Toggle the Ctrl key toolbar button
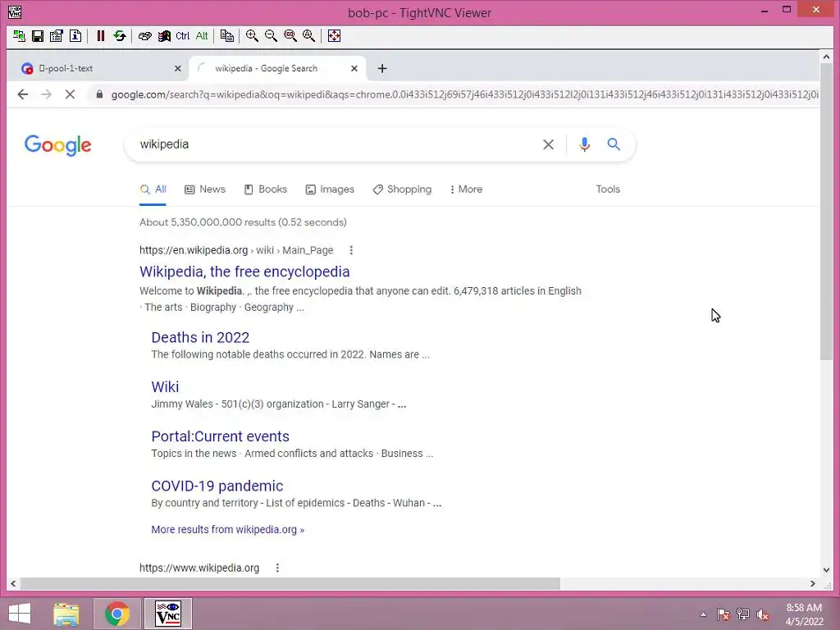 pos(183,36)
